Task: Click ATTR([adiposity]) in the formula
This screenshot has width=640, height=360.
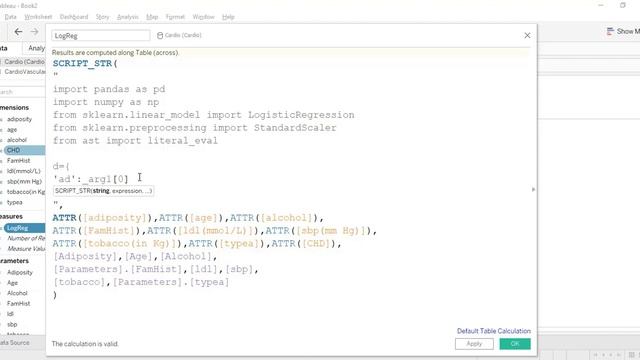Action: pyautogui.click(x=102, y=218)
